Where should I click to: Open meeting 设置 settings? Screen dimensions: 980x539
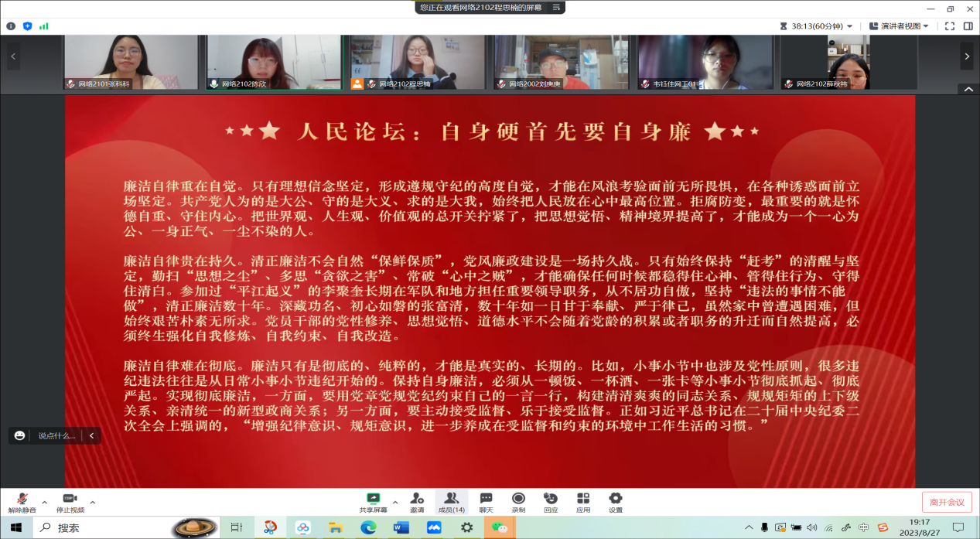point(616,503)
